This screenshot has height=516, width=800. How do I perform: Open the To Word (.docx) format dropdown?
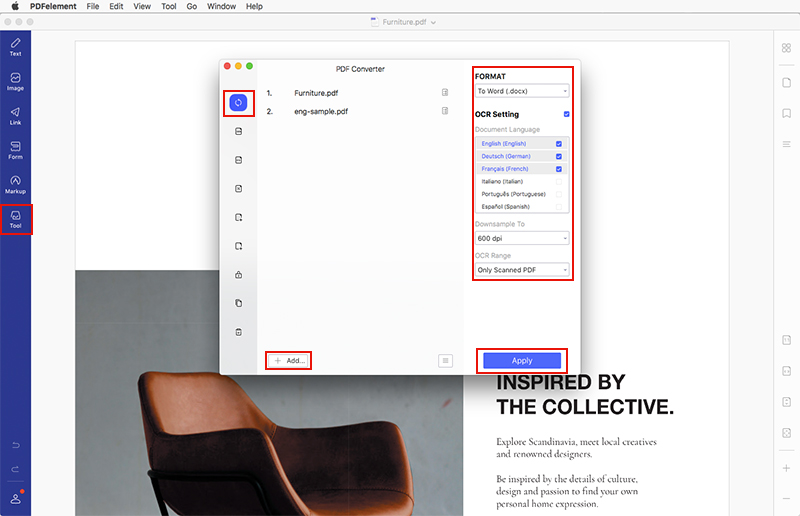pyautogui.click(x=522, y=91)
